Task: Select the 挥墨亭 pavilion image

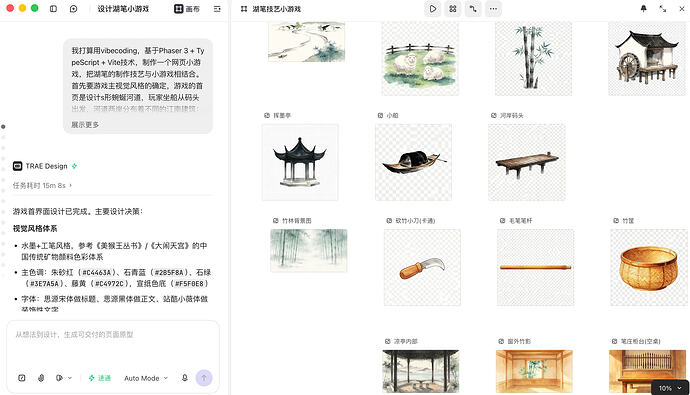Action: [x=300, y=162]
